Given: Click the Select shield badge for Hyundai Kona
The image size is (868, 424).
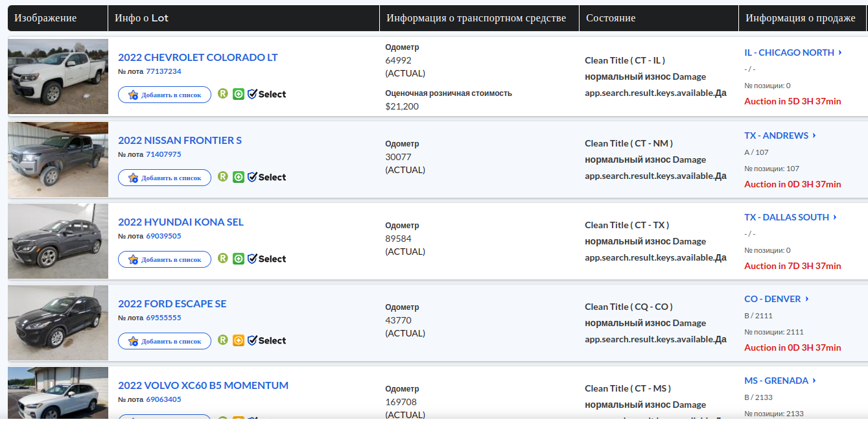Looking at the screenshot, I should [x=266, y=259].
